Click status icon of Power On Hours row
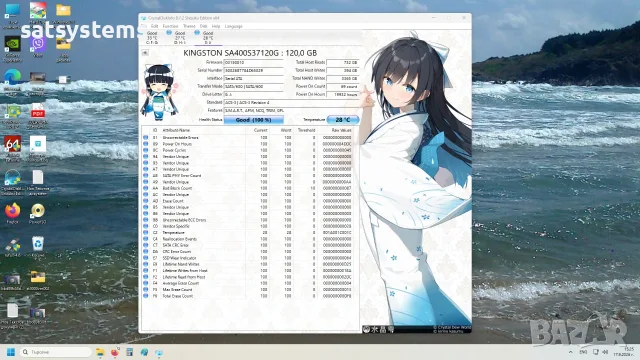The width and height of the screenshot is (640, 360). 146,144
